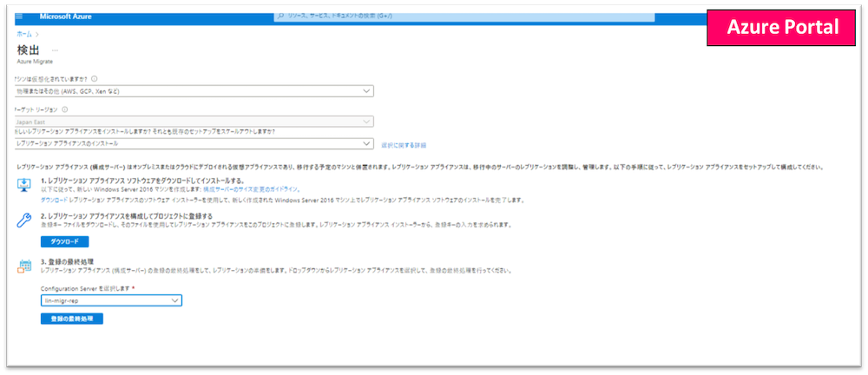Screen dimensions: 868x375
Task: Click the calendar icon for step 3
Action: pos(24,266)
